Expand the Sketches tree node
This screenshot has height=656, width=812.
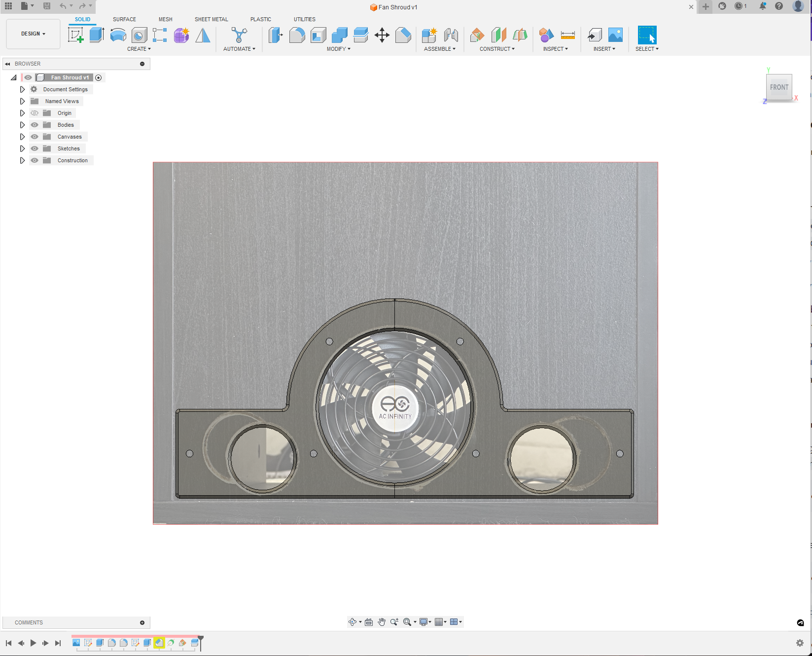click(22, 148)
